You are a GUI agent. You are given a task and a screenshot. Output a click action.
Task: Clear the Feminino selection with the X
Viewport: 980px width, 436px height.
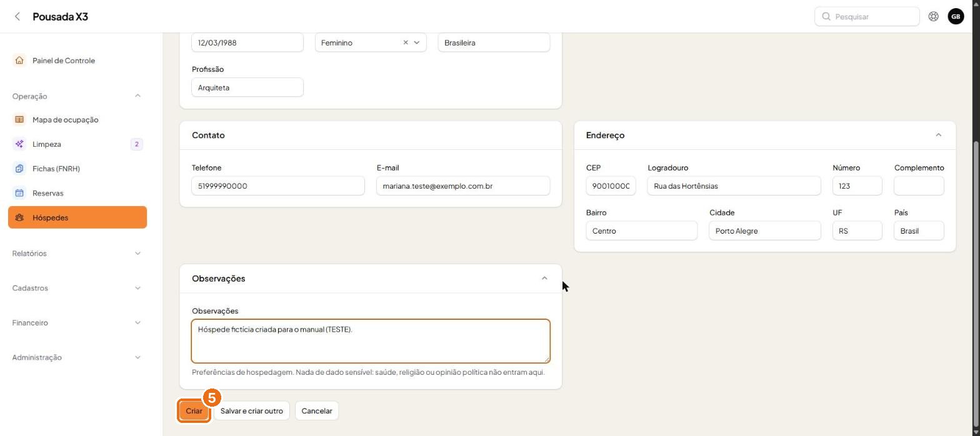click(x=406, y=42)
